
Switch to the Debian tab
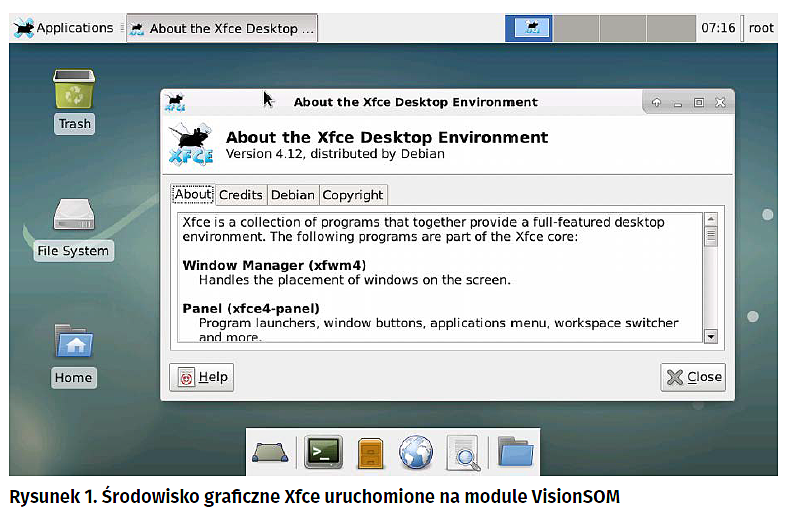coord(292,195)
